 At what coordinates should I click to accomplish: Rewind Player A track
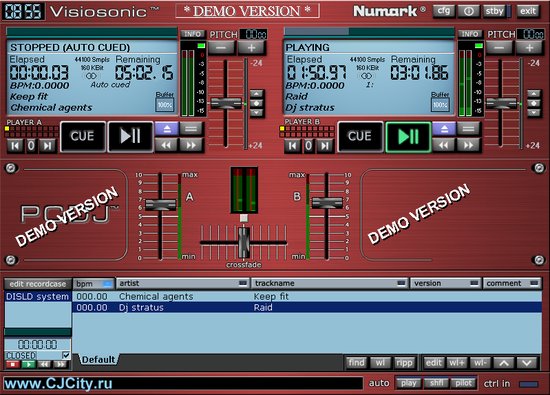click(x=166, y=145)
